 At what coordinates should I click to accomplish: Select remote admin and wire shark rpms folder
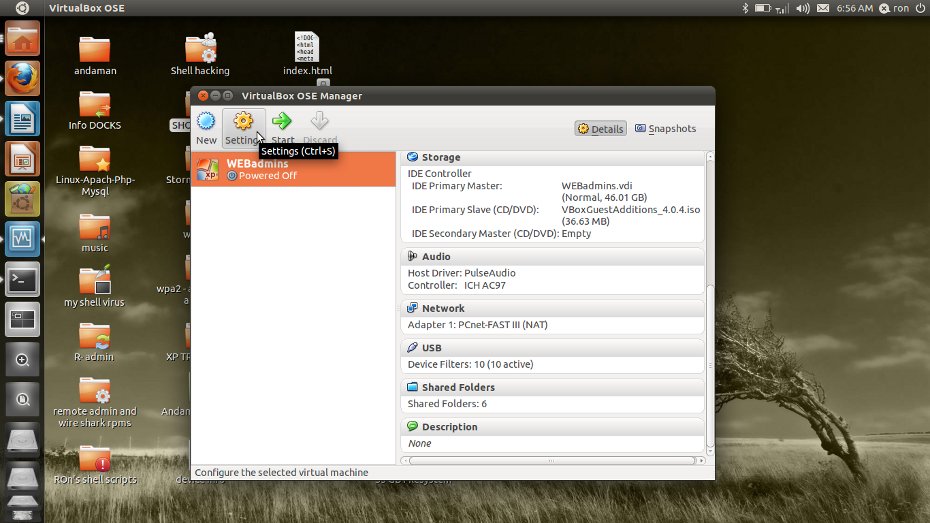coord(95,403)
